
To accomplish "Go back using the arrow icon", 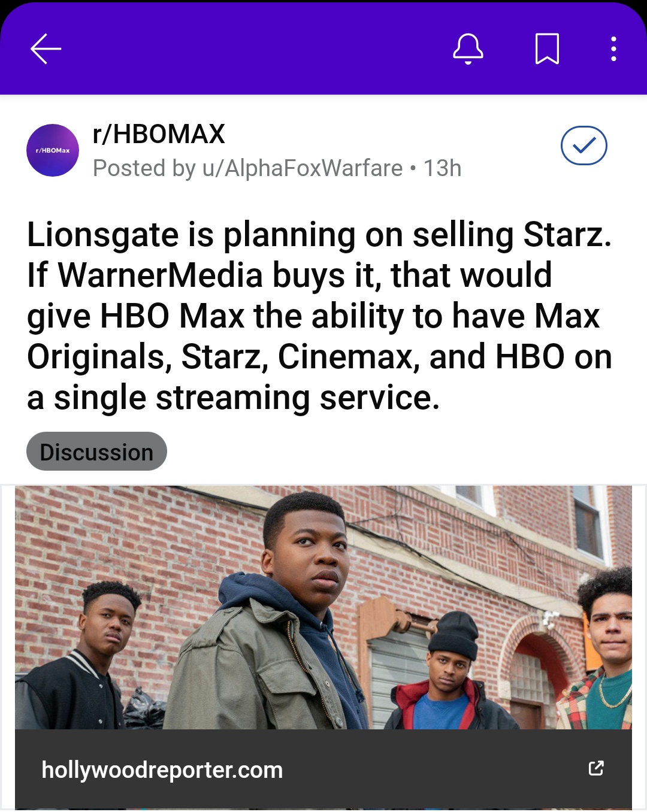I will click(x=46, y=49).
